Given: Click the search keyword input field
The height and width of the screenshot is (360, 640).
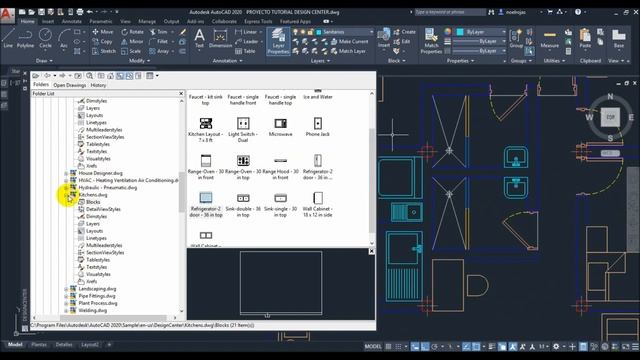Looking at the screenshot, I should [x=450, y=12].
